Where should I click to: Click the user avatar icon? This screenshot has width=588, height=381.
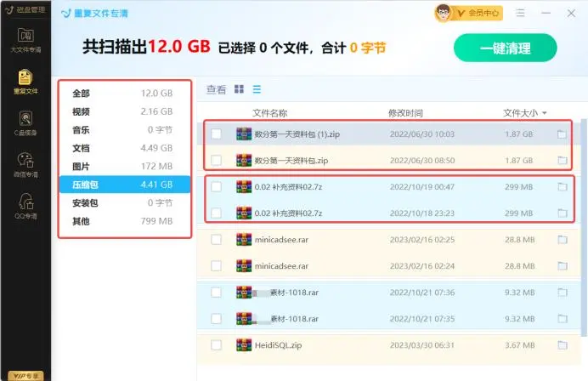tap(443, 13)
